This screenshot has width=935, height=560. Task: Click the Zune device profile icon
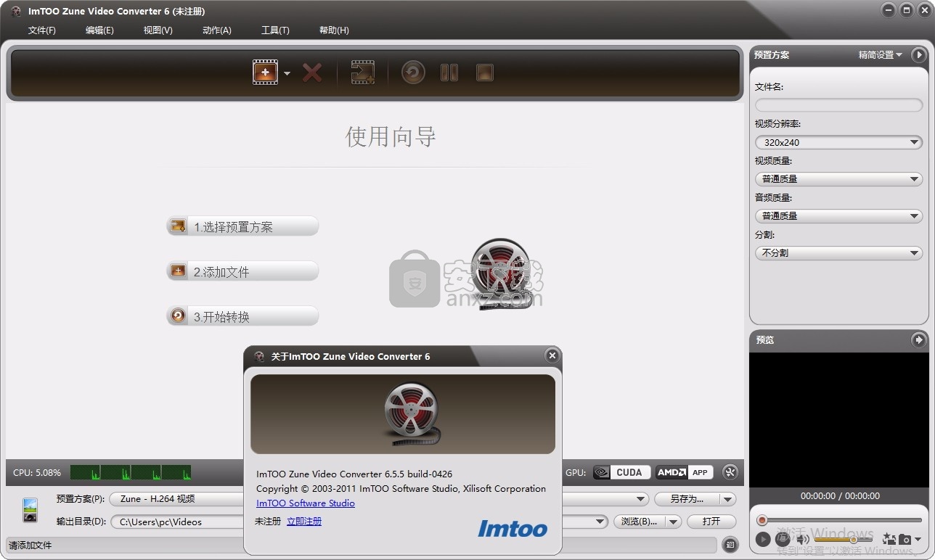point(30,510)
